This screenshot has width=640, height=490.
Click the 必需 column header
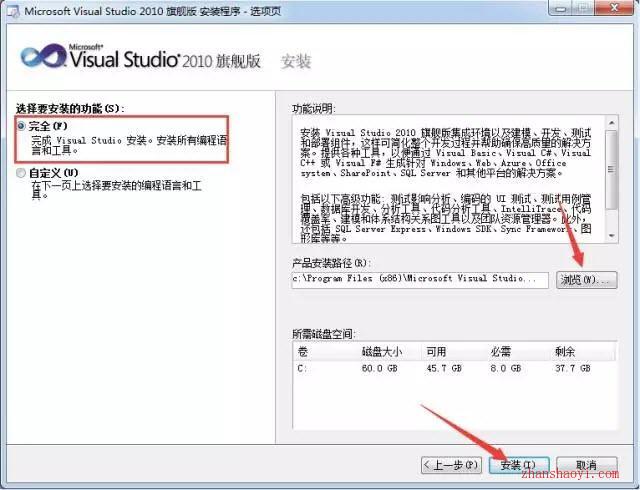(518, 352)
